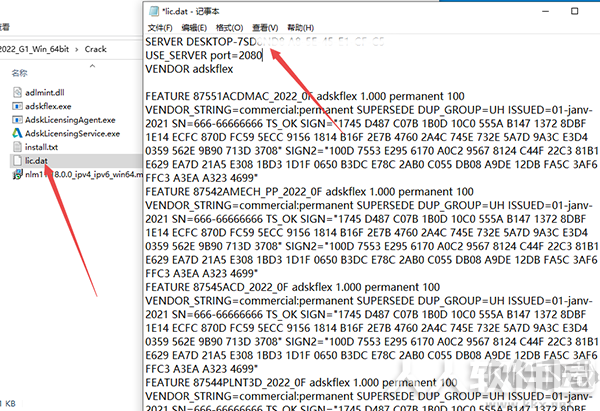Image resolution: width=600 pixels, height=411 pixels.
Task: Select the lic.dat file name
Action: pos(36,160)
